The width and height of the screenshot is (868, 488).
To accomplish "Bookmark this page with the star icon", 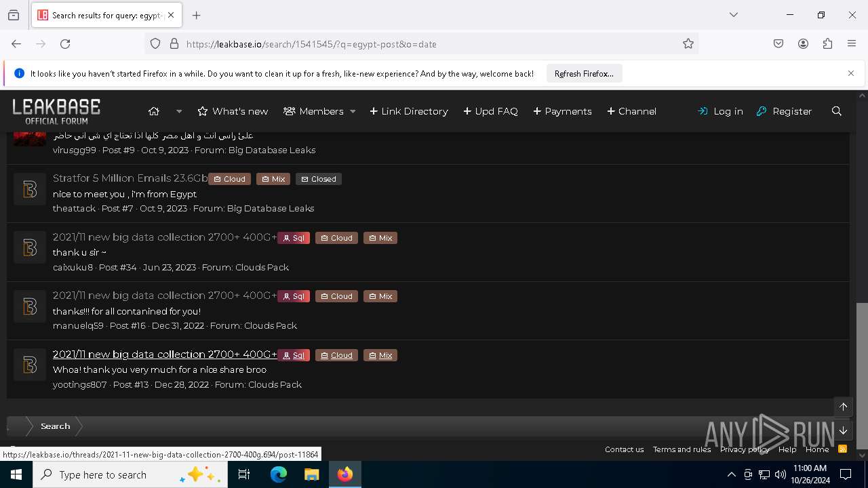I will point(688,44).
